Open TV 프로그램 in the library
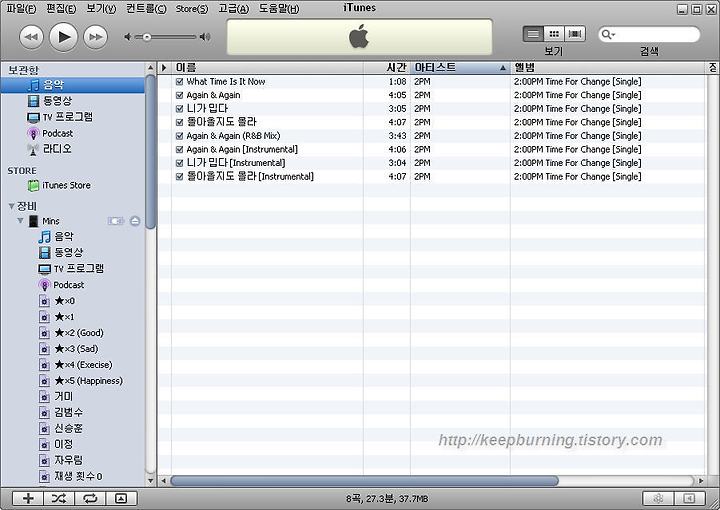 (x=60, y=117)
